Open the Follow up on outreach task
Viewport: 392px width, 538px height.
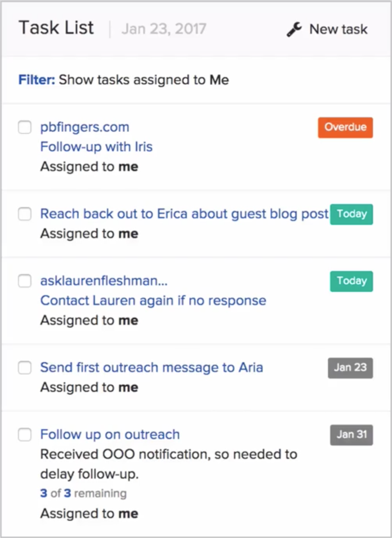point(110,434)
